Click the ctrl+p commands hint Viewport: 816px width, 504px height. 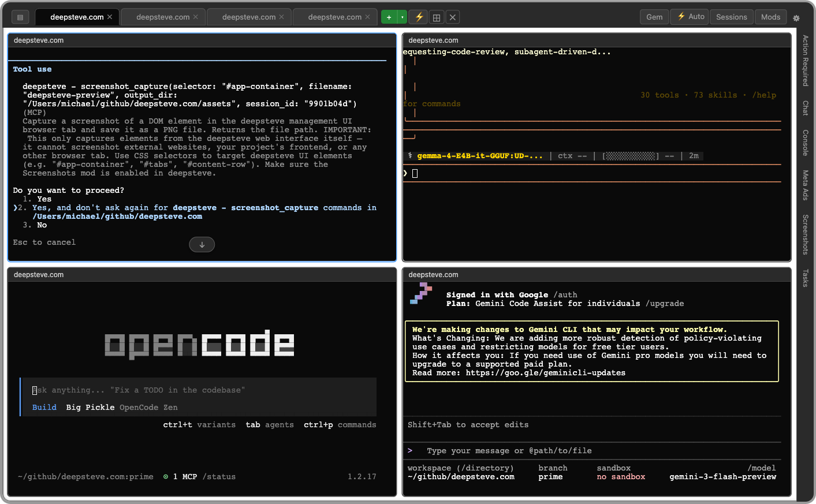(340, 425)
